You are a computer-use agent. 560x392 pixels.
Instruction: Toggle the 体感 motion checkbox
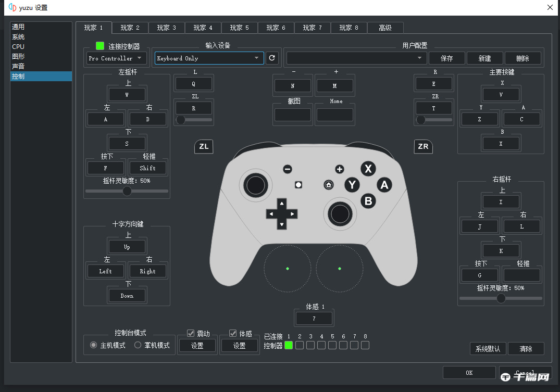[x=233, y=333]
